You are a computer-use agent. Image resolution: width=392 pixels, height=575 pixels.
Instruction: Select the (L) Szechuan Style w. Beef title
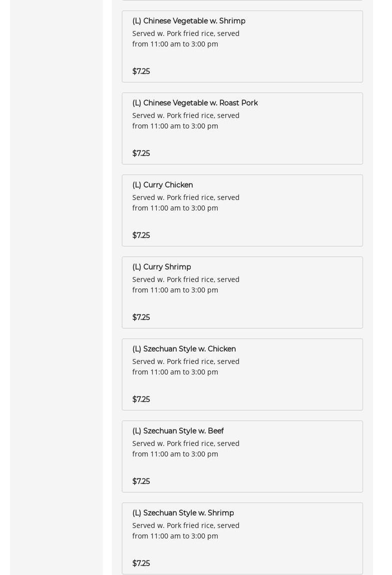(178, 431)
